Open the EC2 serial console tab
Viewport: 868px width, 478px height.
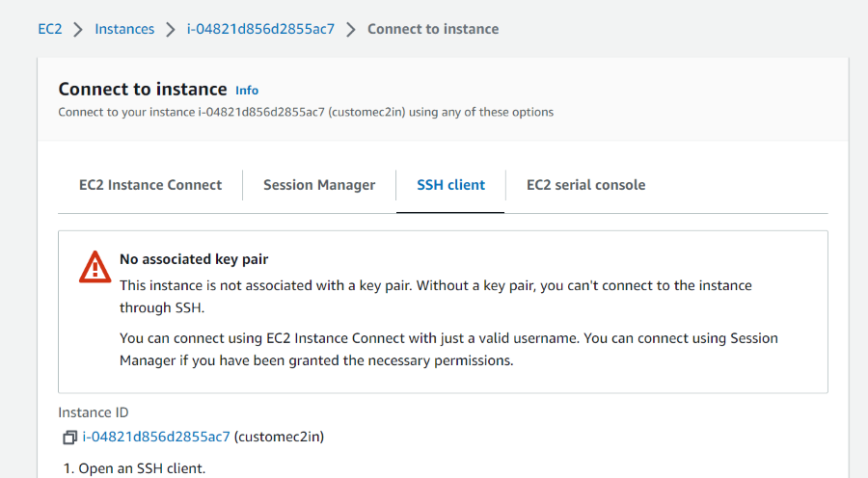pyautogui.click(x=586, y=185)
